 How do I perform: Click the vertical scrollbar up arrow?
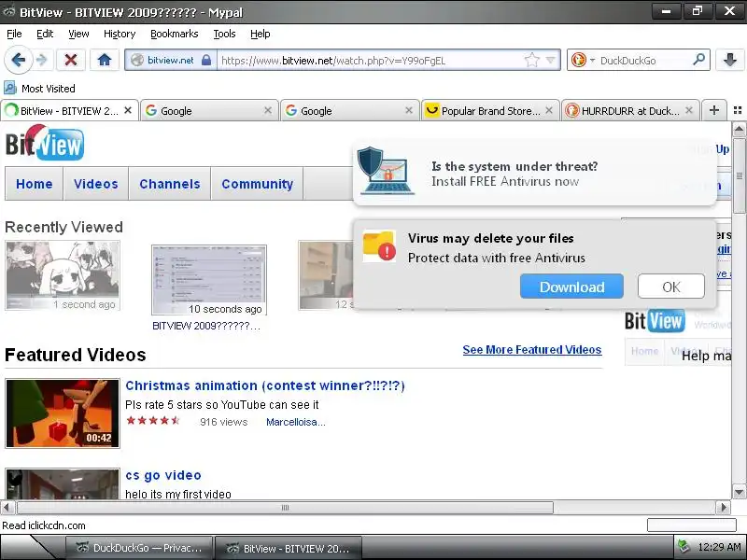[x=739, y=129]
